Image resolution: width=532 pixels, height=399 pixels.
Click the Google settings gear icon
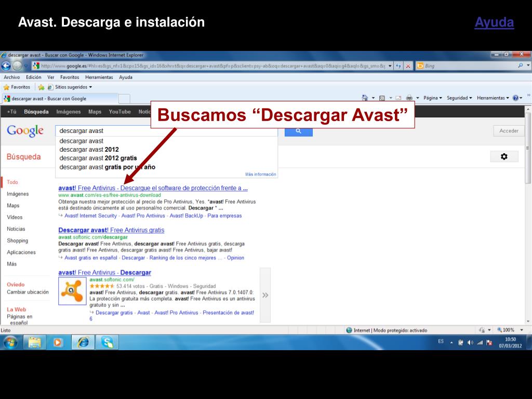point(504,156)
